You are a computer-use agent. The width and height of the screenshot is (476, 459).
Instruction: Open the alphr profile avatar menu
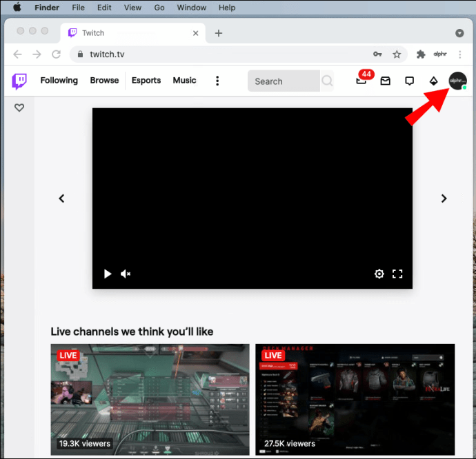point(457,81)
